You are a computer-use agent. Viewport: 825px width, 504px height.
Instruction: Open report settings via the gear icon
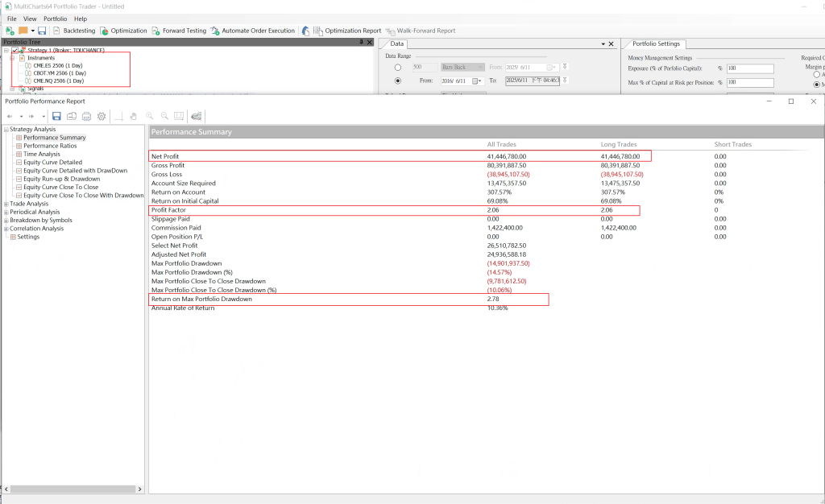coord(102,116)
